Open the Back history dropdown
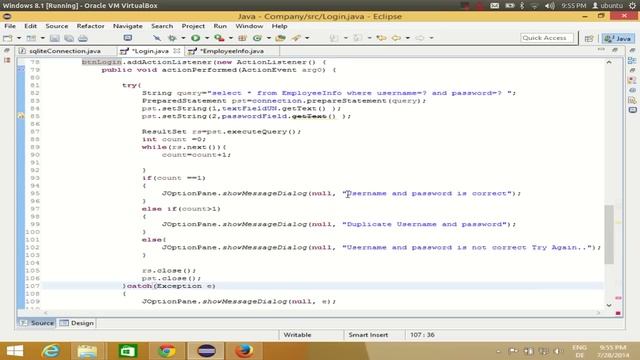Screen dimensions: 640x360 click(x=407, y=38)
